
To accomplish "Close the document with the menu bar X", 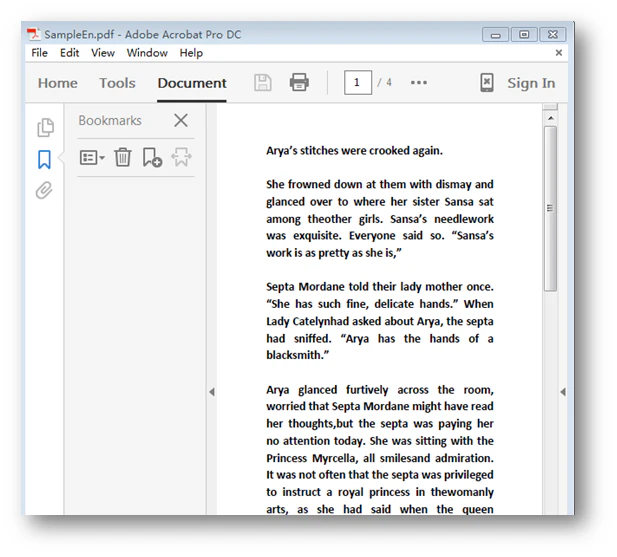I will [x=559, y=53].
